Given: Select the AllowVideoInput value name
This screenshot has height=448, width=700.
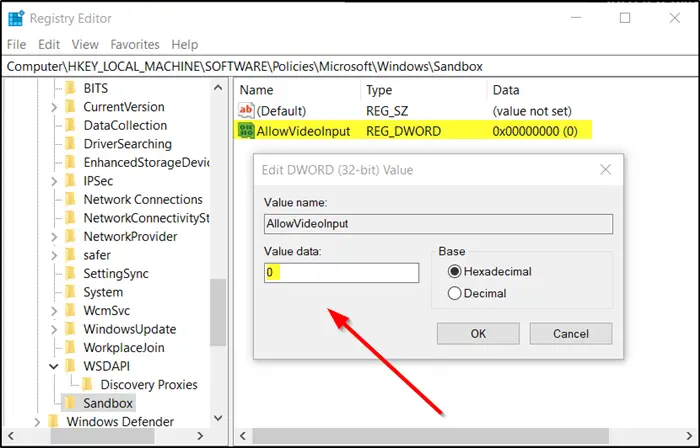Looking at the screenshot, I should tap(303, 131).
